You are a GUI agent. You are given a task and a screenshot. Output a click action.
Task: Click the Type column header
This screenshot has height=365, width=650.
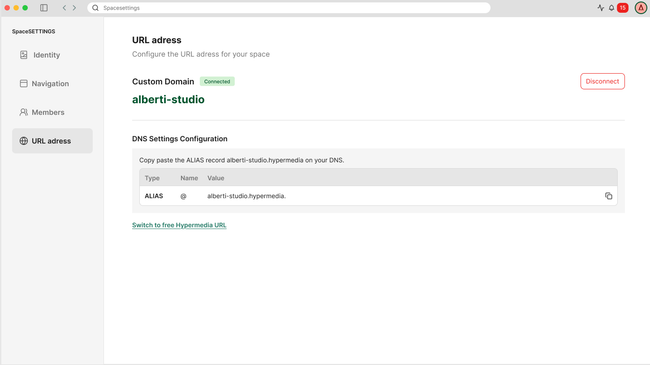(x=152, y=178)
